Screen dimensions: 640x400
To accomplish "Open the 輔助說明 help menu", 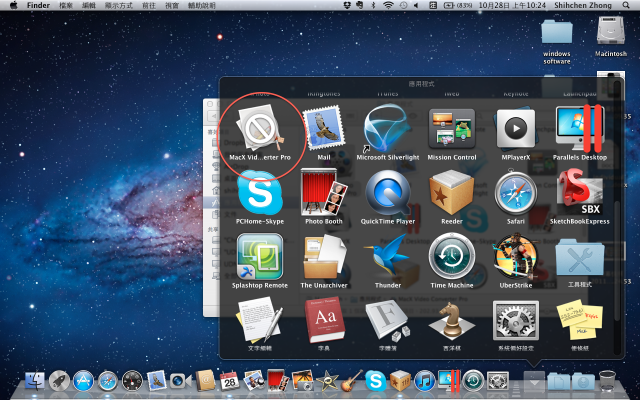I will click(202, 5).
